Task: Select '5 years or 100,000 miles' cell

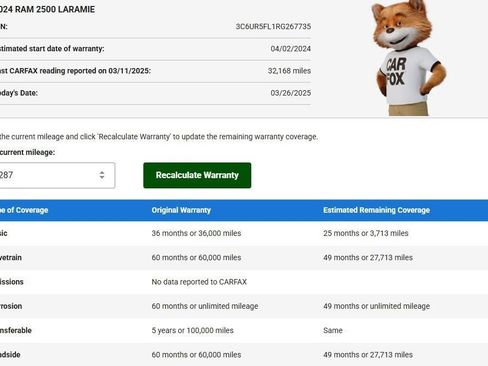Action: tap(192, 330)
